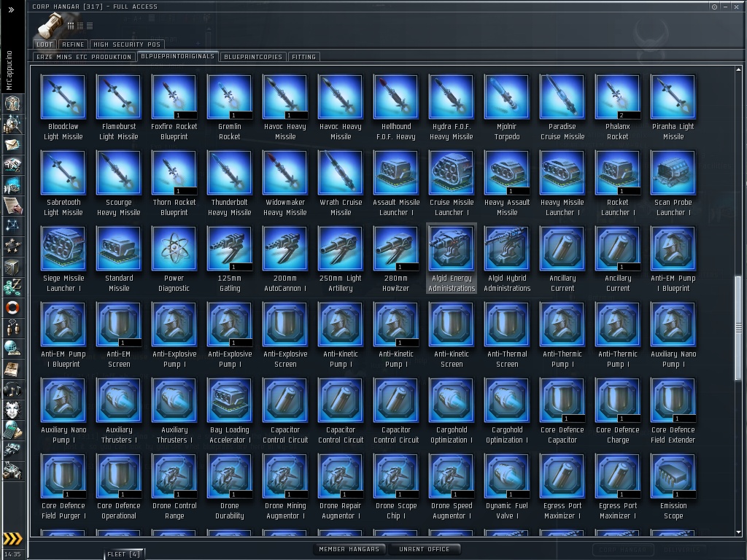Image resolution: width=747 pixels, height=560 pixels.
Task: Open the Corporation stars icon
Action: (x=12, y=246)
